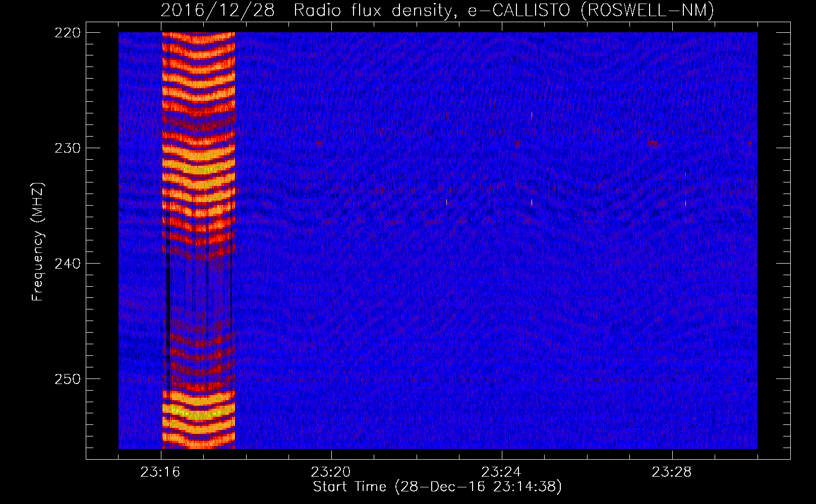Viewport: 816px width, 504px height.
Task: Click the 240 frequency tick label
Action: 67,264
